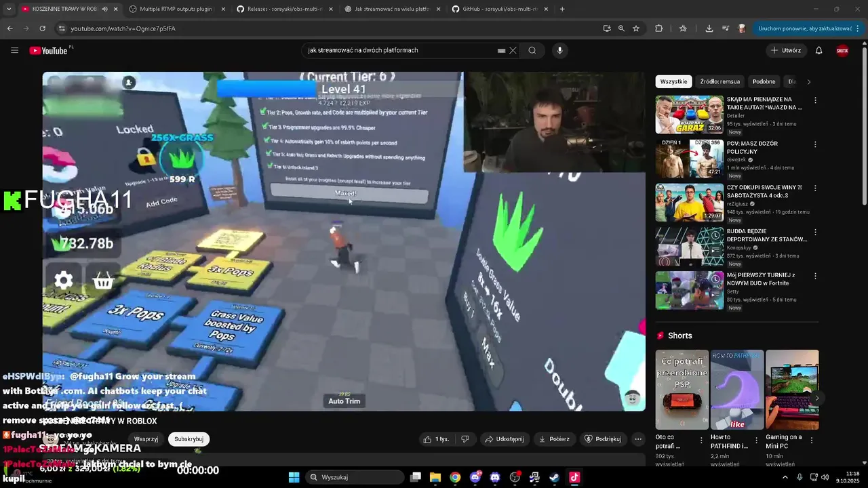The height and width of the screenshot is (488, 868).
Task: Clear the YouTube search query
Action: 513,50
